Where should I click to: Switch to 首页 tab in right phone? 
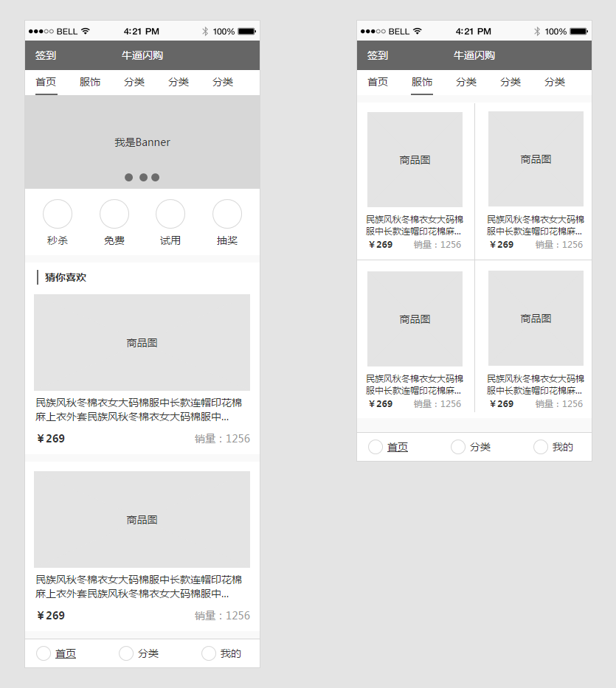[x=378, y=82]
